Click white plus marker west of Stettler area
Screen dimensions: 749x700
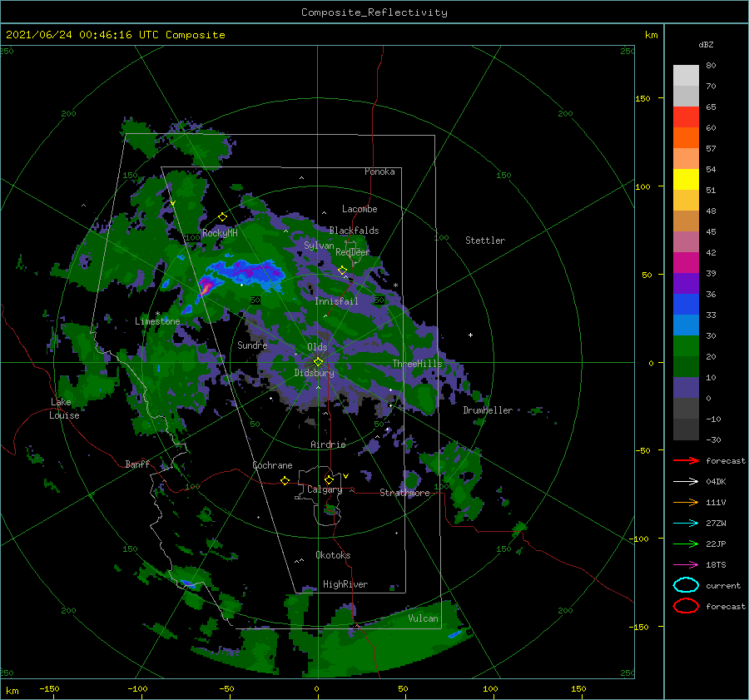pyautogui.click(x=470, y=335)
